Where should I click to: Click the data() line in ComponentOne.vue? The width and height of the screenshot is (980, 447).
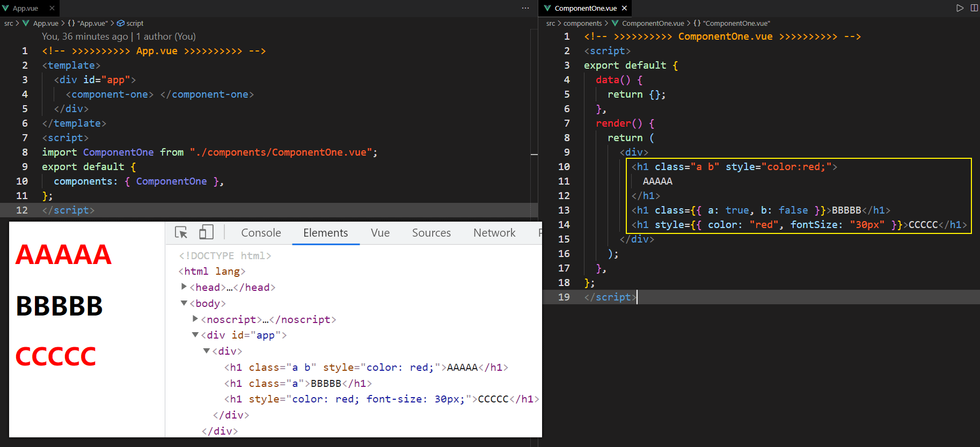click(x=619, y=80)
